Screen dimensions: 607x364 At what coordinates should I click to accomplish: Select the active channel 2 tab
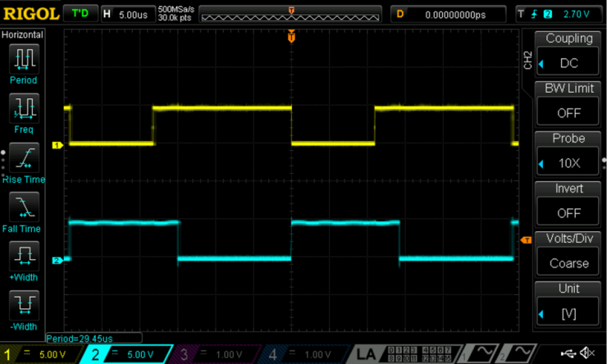tap(125, 354)
